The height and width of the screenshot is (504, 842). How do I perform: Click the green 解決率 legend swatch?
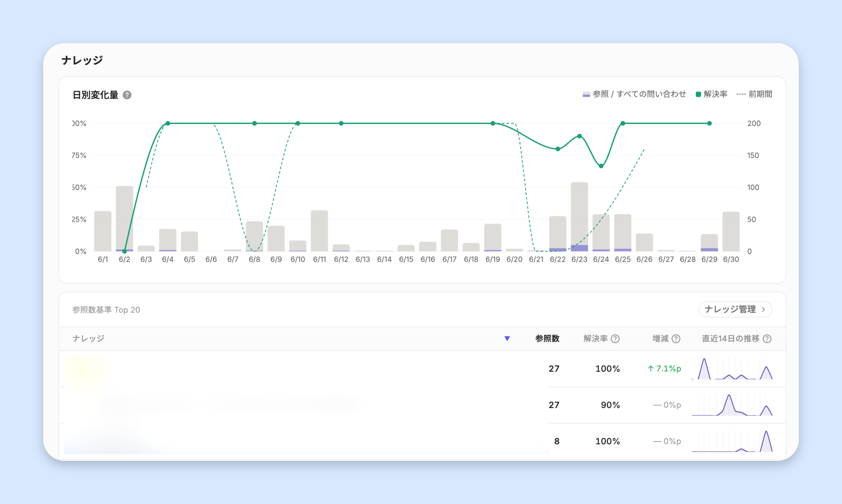tap(698, 94)
